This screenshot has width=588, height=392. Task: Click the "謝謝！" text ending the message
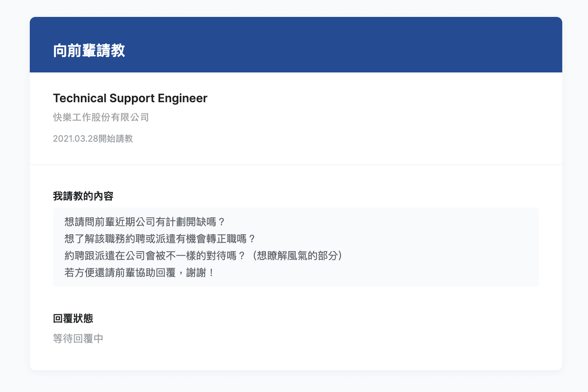[200, 272]
